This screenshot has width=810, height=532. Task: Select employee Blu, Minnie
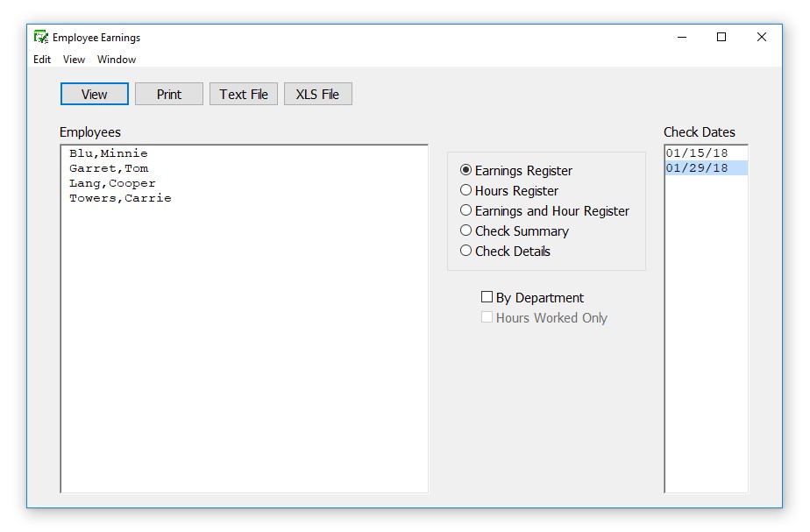click(109, 153)
